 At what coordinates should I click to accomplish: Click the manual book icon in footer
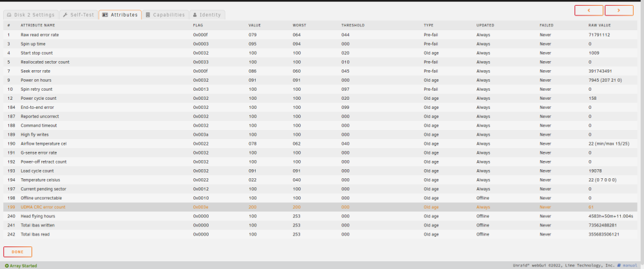coord(620,266)
